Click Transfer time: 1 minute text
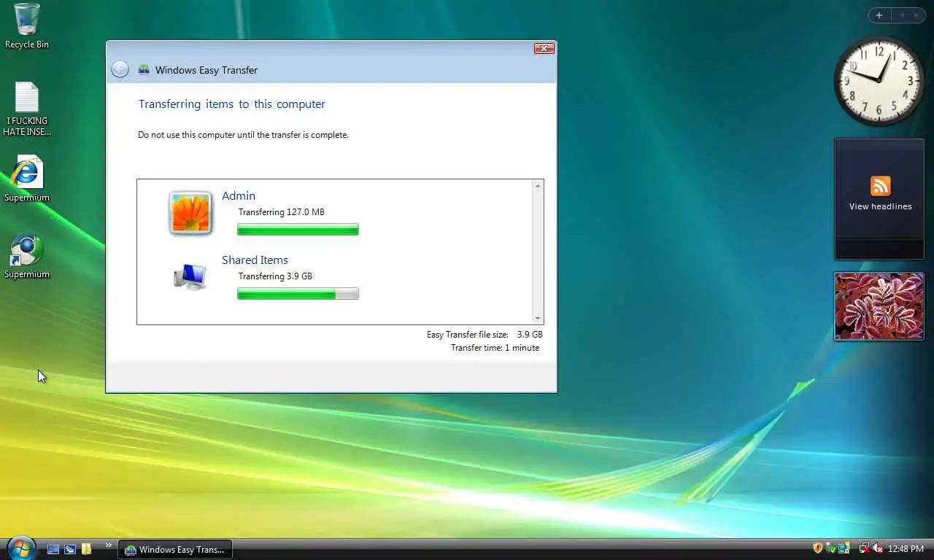The image size is (934, 560). (x=495, y=348)
